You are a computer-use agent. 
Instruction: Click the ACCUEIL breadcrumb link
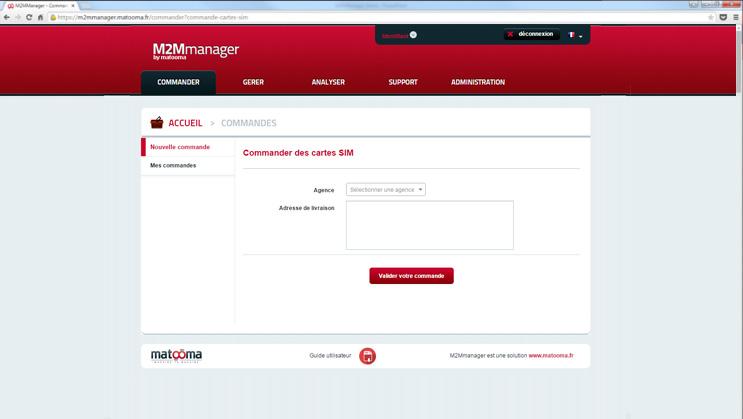pos(185,123)
